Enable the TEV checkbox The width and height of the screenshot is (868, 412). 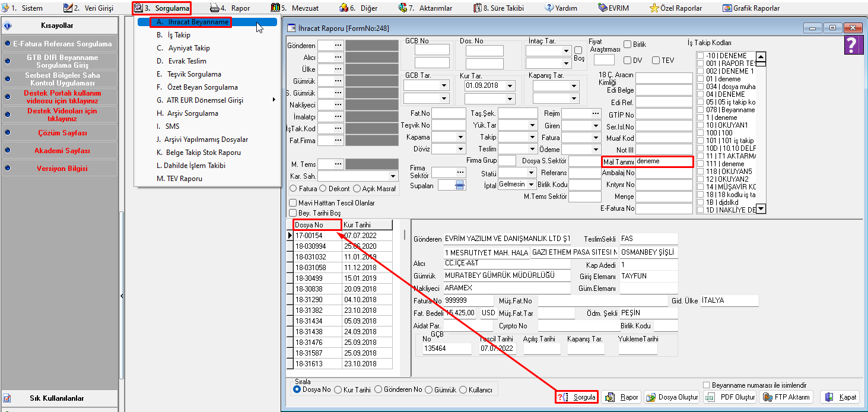pos(656,60)
